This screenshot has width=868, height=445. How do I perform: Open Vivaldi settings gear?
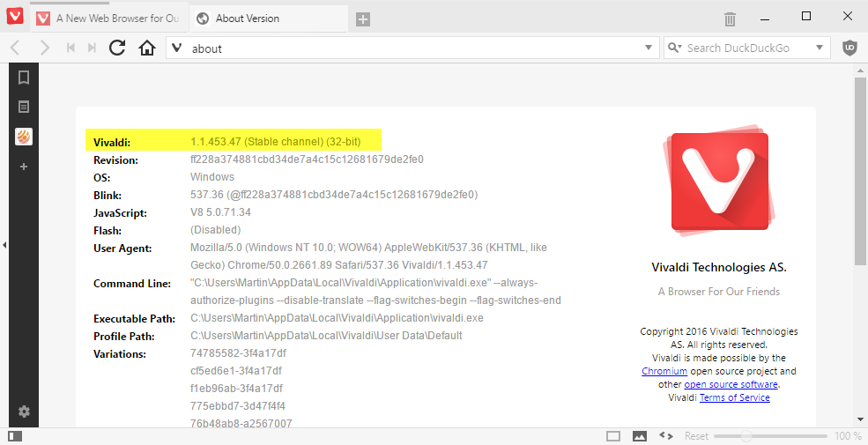tap(24, 412)
